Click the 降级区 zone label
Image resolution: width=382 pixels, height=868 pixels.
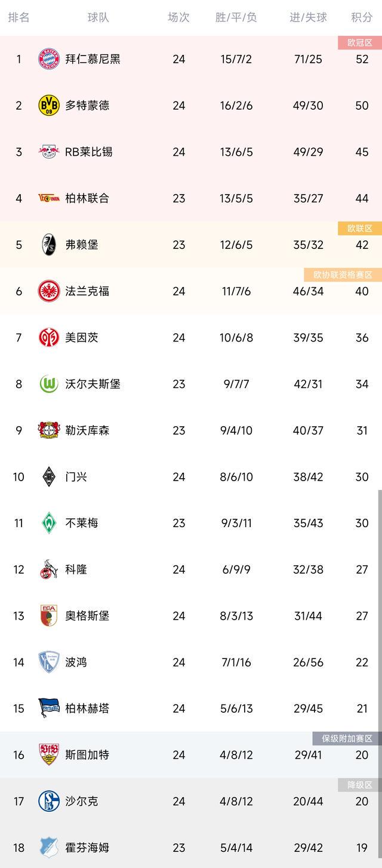click(360, 785)
